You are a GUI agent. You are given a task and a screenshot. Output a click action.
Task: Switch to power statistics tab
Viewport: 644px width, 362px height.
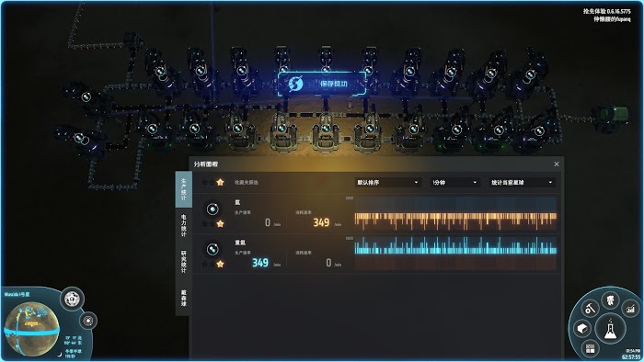184,225
